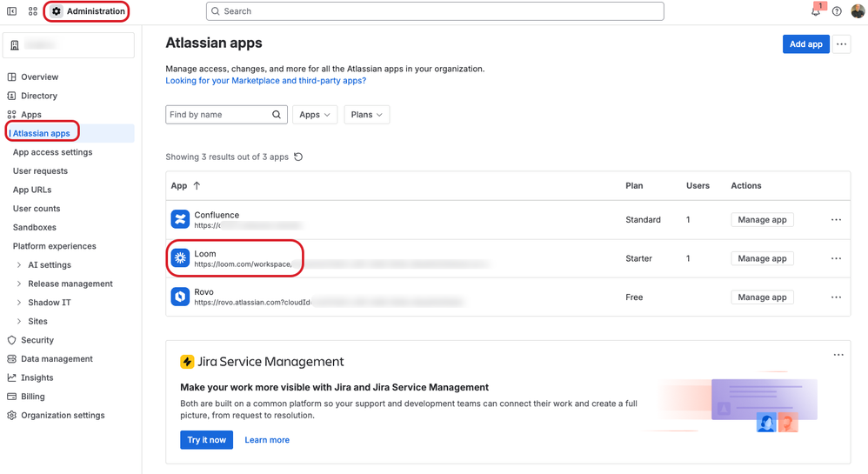Click the notifications bell icon

pos(815,11)
